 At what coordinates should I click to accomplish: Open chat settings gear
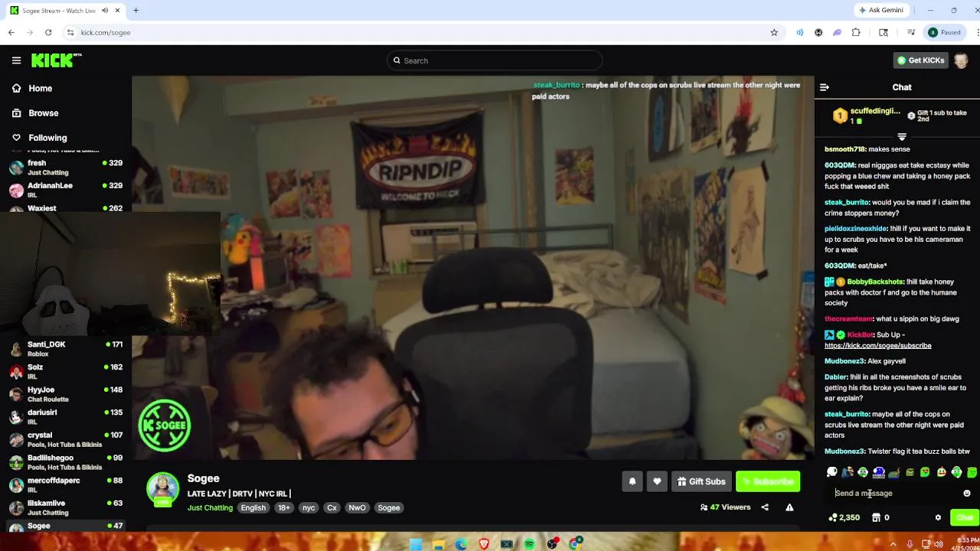tap(938, 518)
